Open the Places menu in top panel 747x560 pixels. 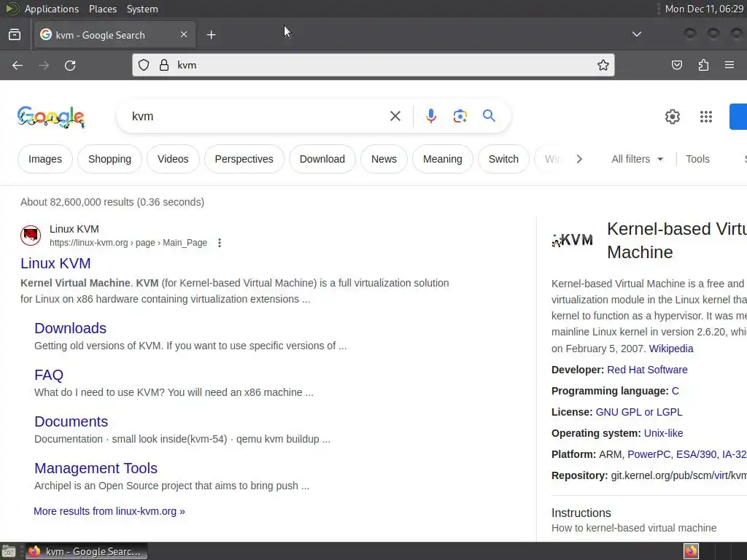[102, 9]
